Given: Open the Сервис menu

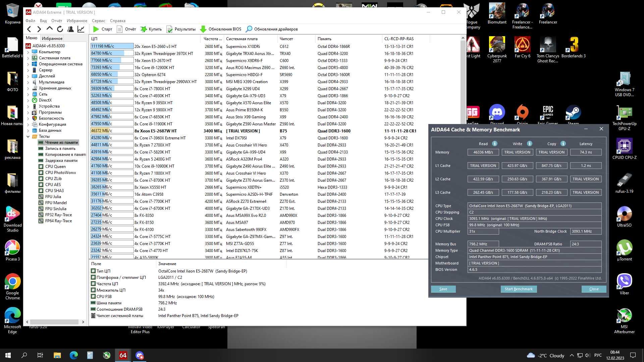Looking at the screenshot, I should coord(99,21).
